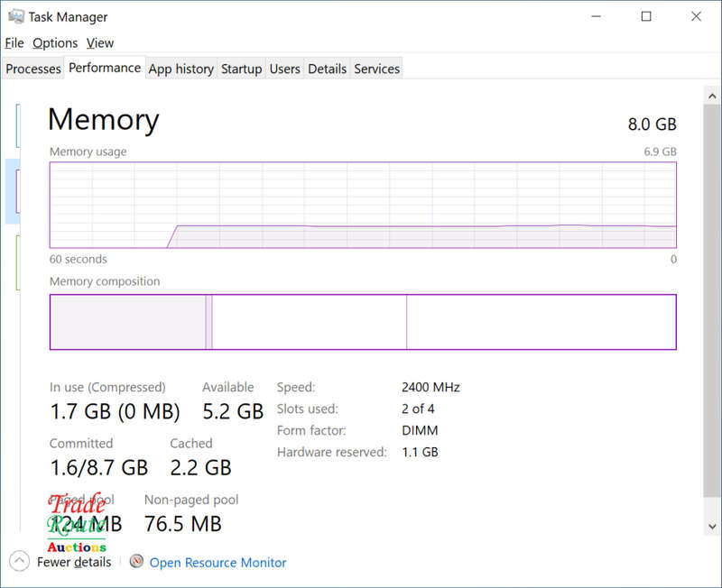Screen dimensions: 722x588
Task: Click the 5.2 GB available value
Action: tap(233, 411)
